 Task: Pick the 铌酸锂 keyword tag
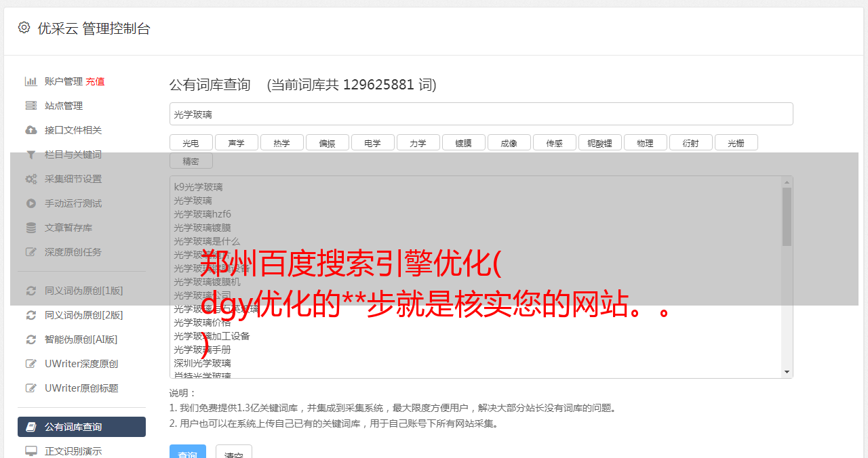600,142
